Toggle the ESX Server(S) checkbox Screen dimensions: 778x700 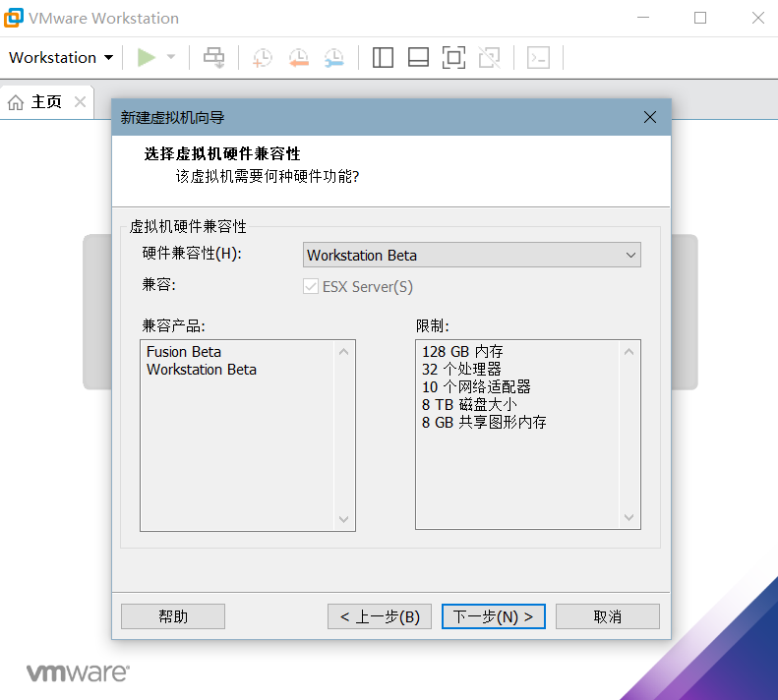(311, 286)
